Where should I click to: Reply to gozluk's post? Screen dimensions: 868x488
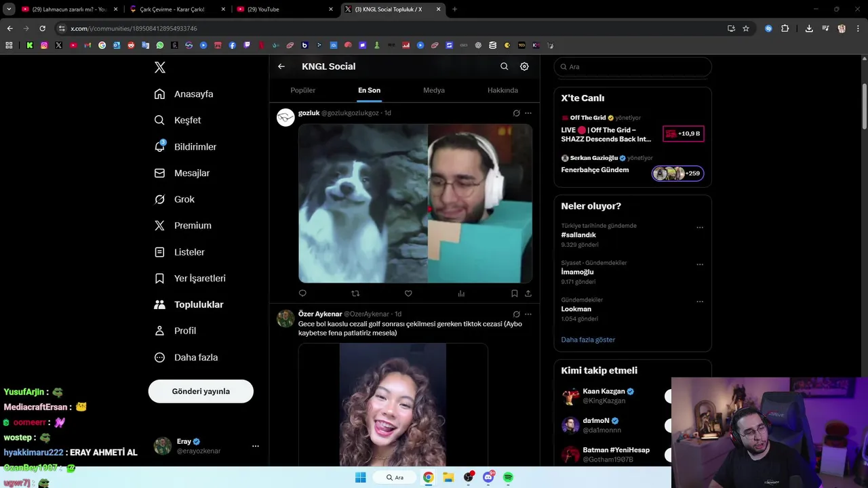[302, 293]
